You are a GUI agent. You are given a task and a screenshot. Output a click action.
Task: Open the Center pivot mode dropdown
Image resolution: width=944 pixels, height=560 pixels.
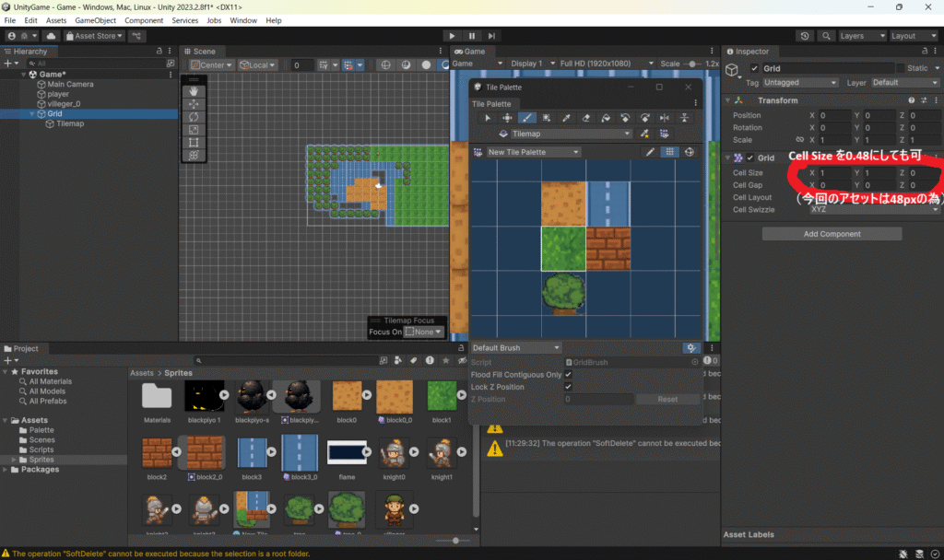click(x=211, y=65)
